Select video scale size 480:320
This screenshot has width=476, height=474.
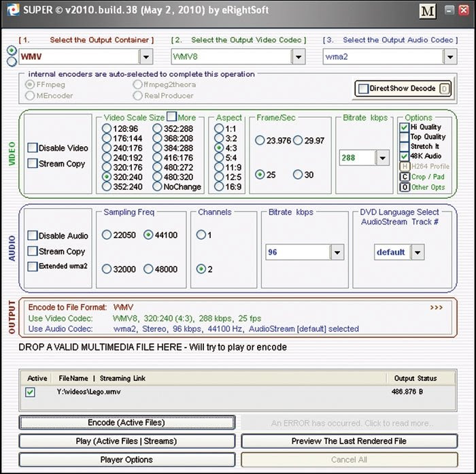click(157, 177)
